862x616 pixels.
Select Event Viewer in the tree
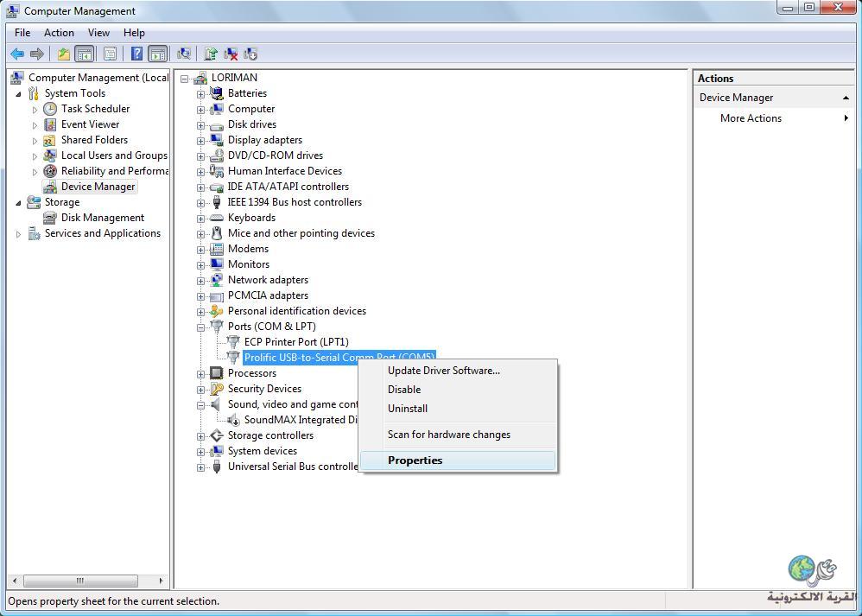pyautogui.click(x=90, y=124)
